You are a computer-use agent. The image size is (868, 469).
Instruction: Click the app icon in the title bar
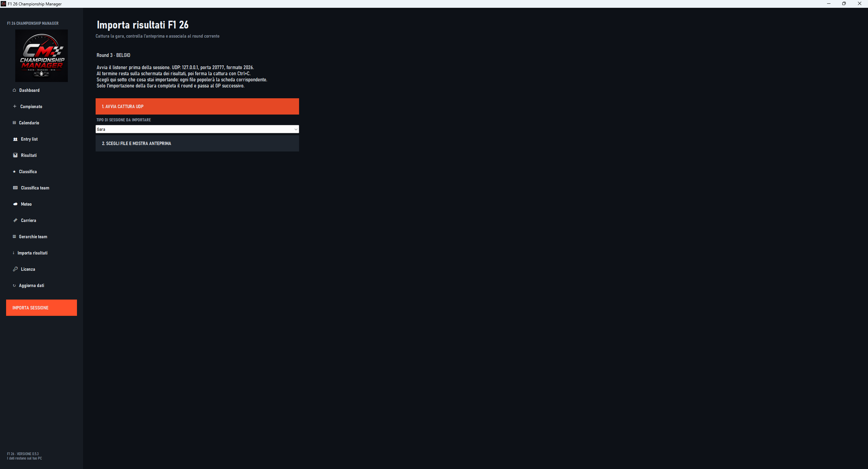(x=3, y=4)
